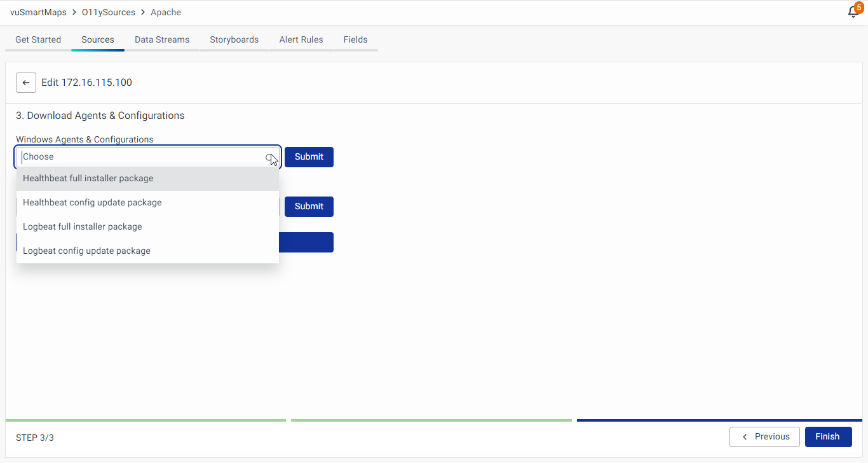Select Healthbeat config update package option
The image size is (868, 463).
[x=92, y=203]
